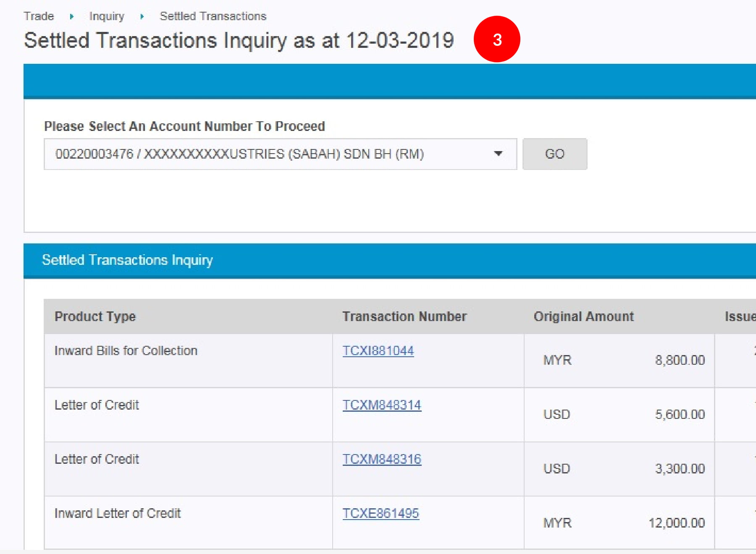Click the arrow icon after Trade breadcrumb
The height and width of the screenshot is (554, 756).
(x=72, y=17)
